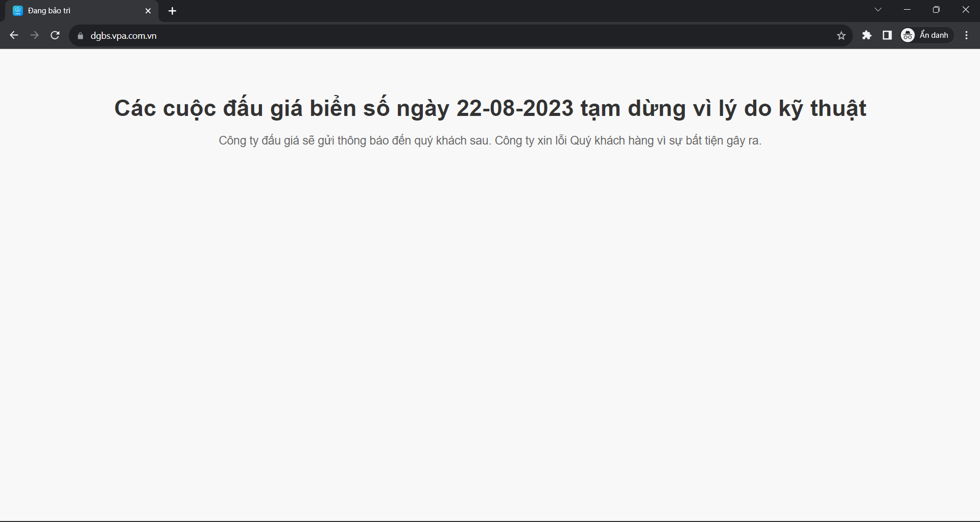View site information via the lock icon
Viewport: 980px width, 522px height.
coord(80,36)
